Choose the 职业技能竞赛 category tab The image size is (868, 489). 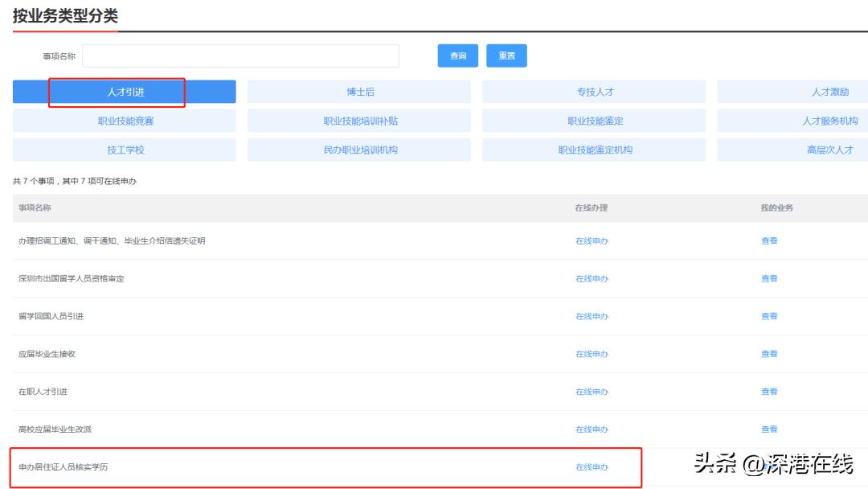(x=125, y=121)
